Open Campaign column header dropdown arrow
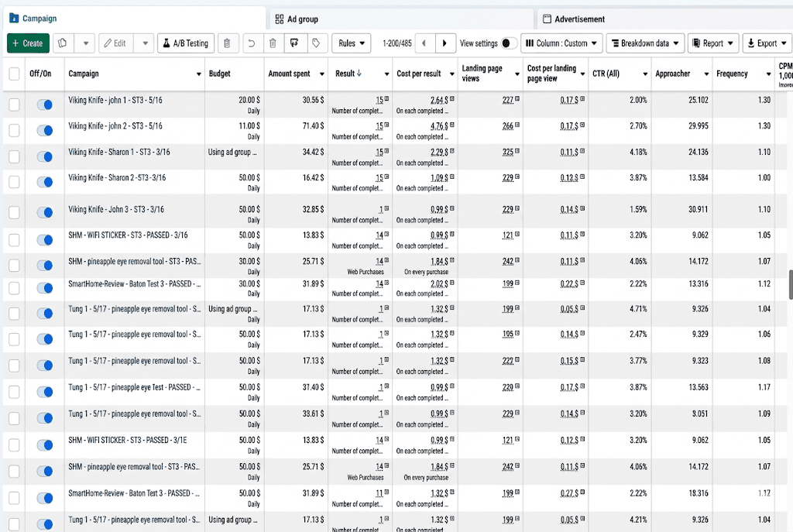Viewport: 793px width, 532px height. tap(198, 74)
